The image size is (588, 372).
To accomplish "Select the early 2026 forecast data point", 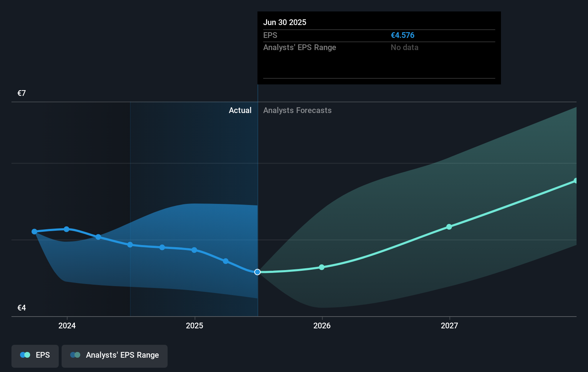I will pyautogui.click(x=322, y=267).
